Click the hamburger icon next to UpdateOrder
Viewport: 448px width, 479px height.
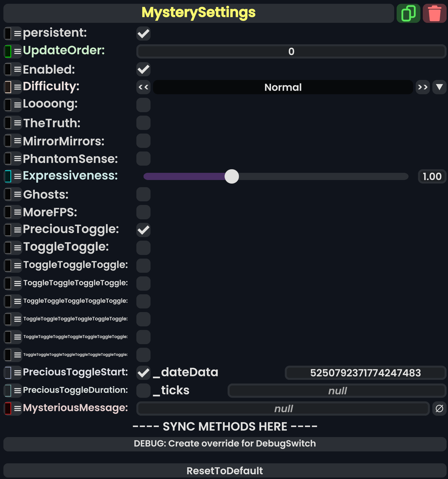(17, 51)
